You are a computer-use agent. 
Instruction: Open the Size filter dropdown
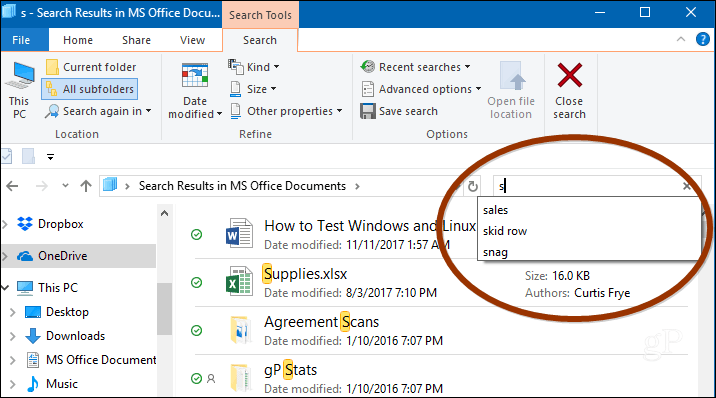pos(253,89)
